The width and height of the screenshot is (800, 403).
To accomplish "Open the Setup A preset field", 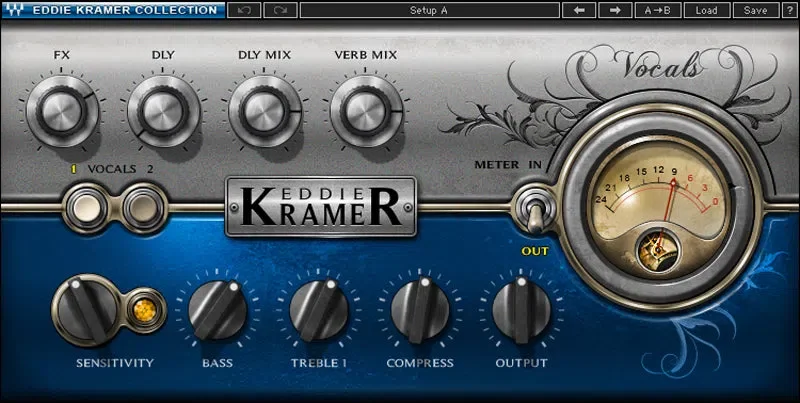I will 430,10.
